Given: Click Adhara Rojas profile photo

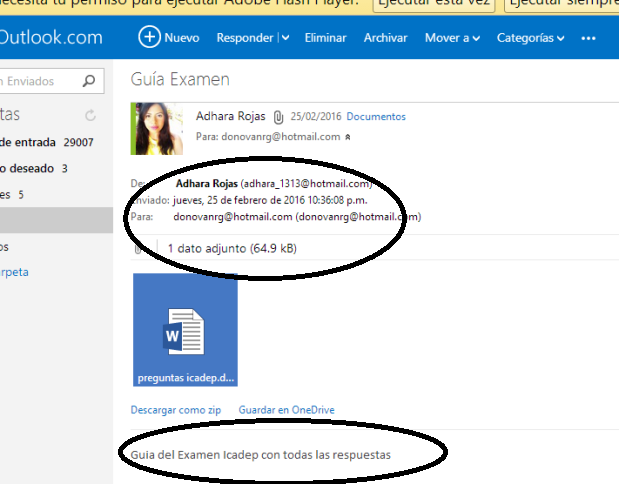Looking at the screenshot, I should pos(157,129).
